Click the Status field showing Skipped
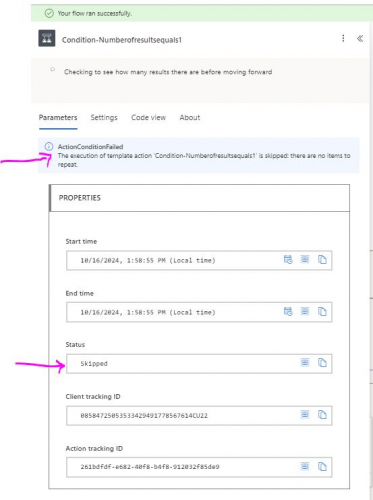Viewport: 373px width, 500px height. [x=199, y=364]
